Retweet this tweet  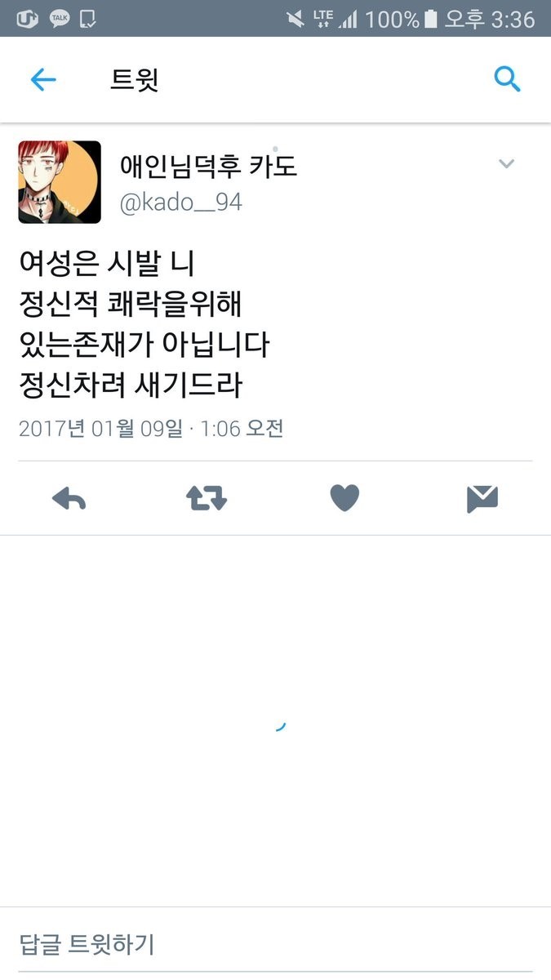click(207, 498)
